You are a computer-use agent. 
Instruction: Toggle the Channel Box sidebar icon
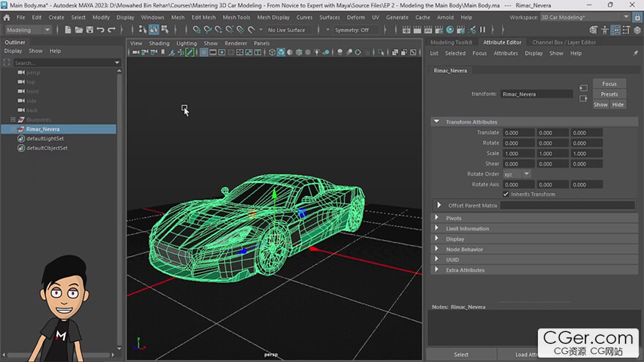(x=637, y=30)
